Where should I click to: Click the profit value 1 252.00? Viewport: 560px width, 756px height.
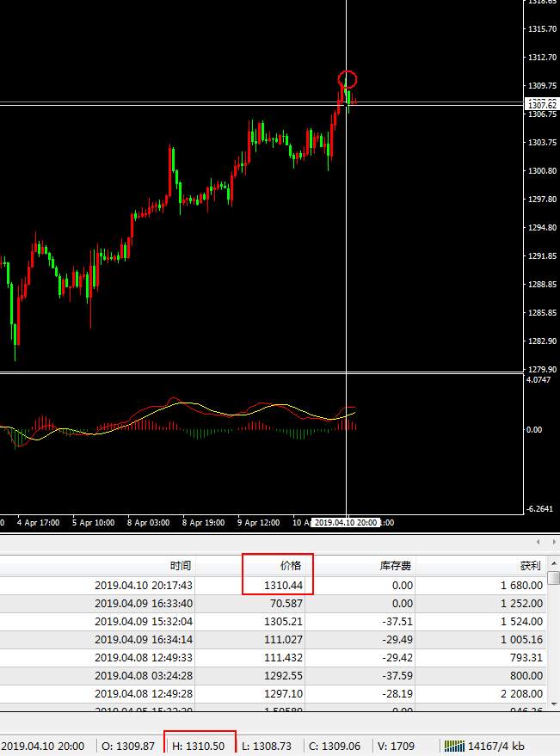click(x=521, y=603)
